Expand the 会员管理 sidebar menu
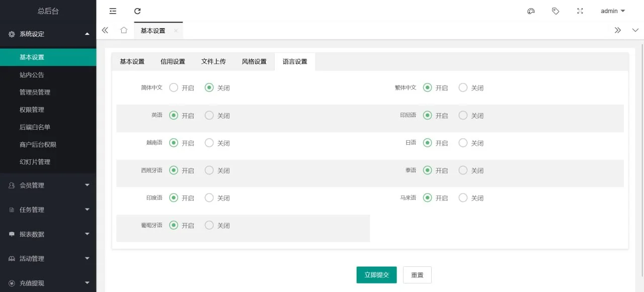The width and height of the screenshot is (644, 292). [x=48, y=185]
